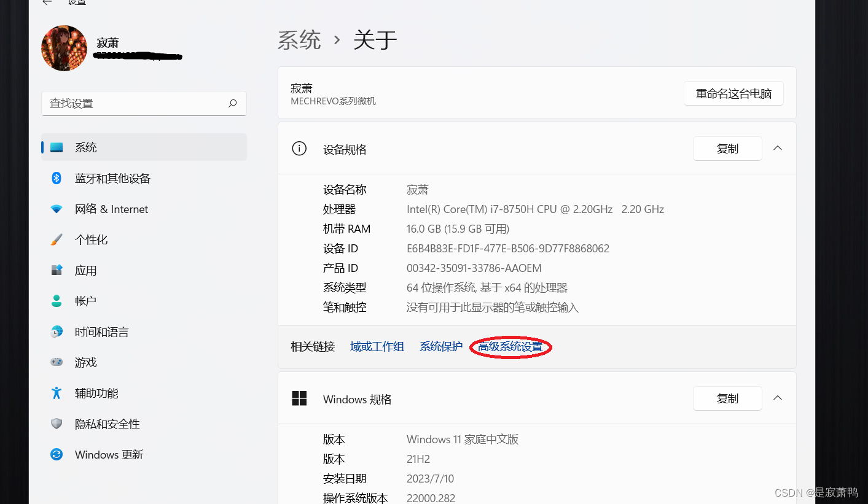Click the device ID E6B4B83E-FD1F value

coord(508,249)
